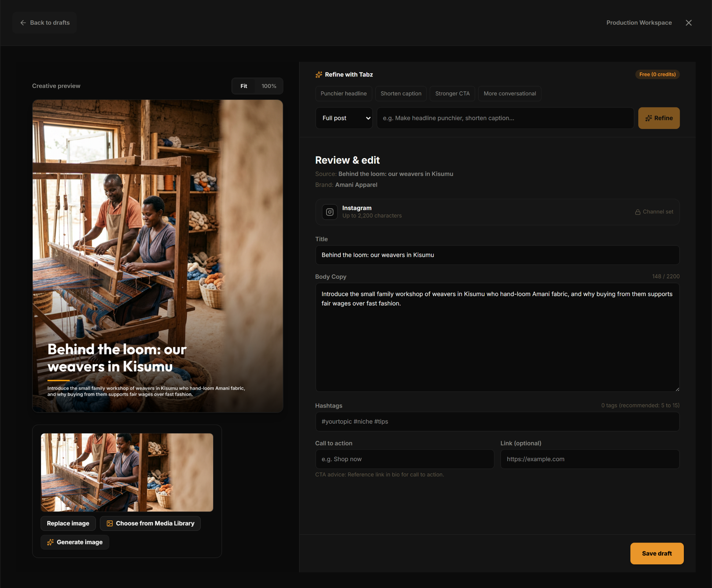Viewport: 712px width, 588px height.
Task: Click the CTA advice note
Action: click(x=379, y=474)
